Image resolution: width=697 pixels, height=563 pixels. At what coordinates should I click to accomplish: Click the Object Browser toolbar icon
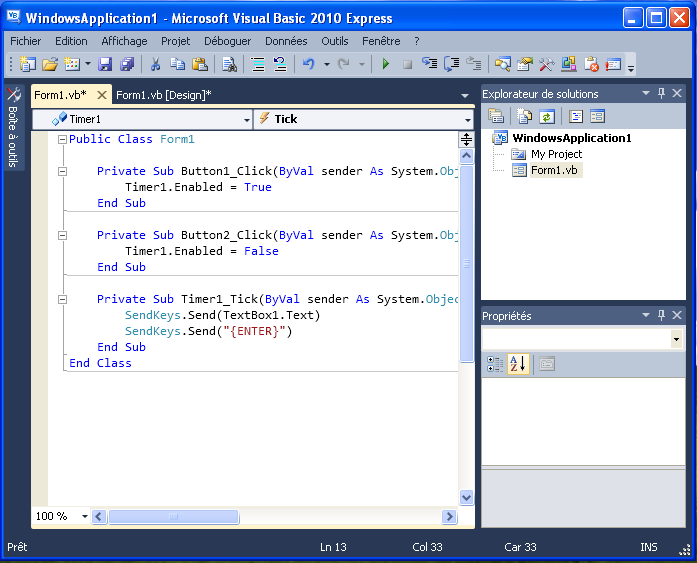569,64
